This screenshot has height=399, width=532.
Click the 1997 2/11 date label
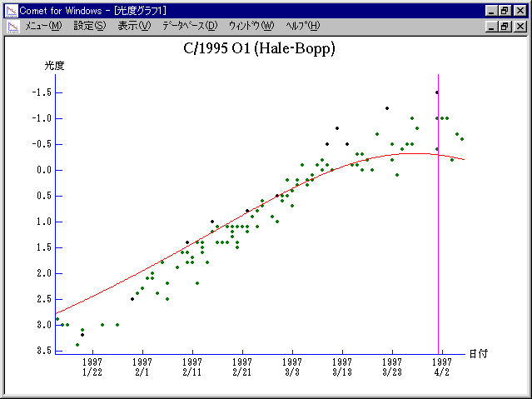click(192, 367)
